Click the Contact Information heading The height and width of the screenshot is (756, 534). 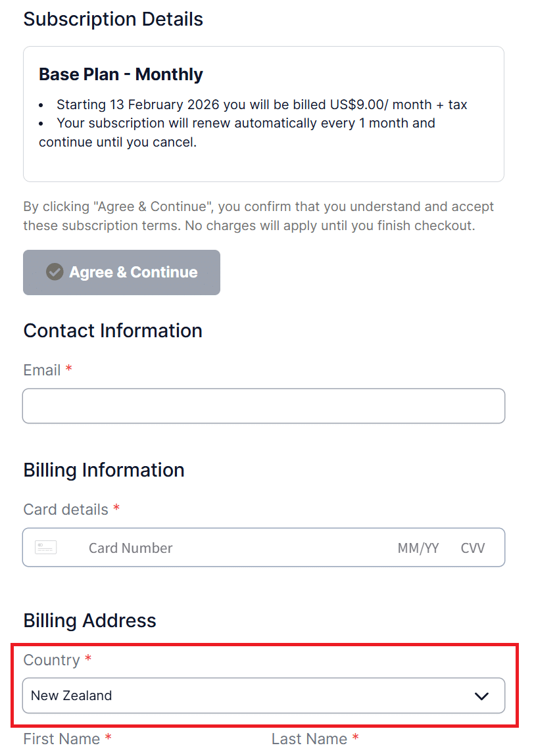pos(112,330)
